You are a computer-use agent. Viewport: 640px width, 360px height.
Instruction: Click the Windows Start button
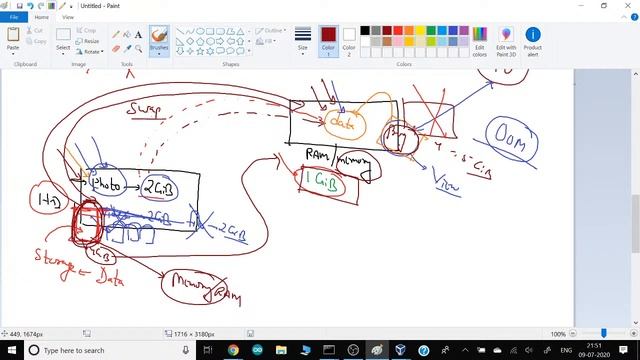click(x=12, y=350)
